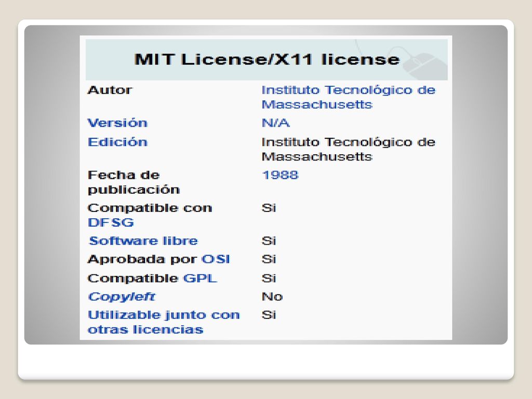The width and height of the screenshot is (532, 399).
Task: Open the N/A version link
Action: 276,123
